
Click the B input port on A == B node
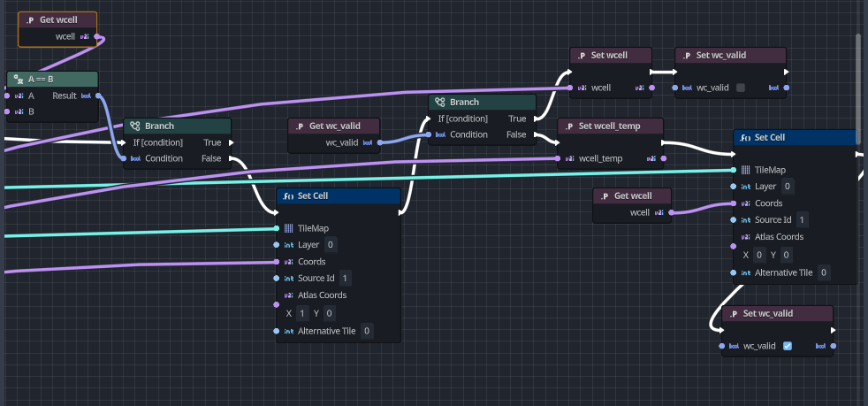pos(7,111)
